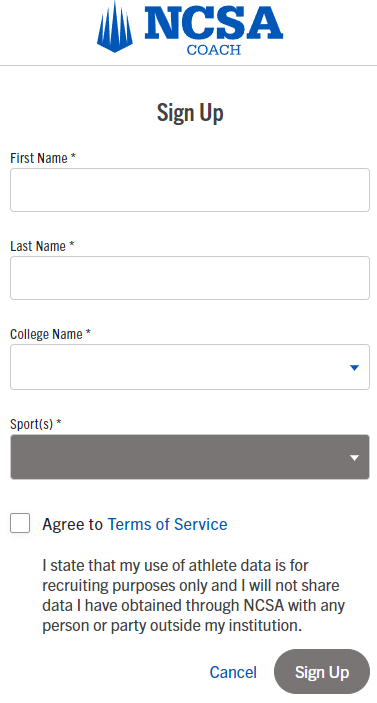Click the white Sport(s) dropdown arrow
377x703 pixels.
tap(354, 458)
